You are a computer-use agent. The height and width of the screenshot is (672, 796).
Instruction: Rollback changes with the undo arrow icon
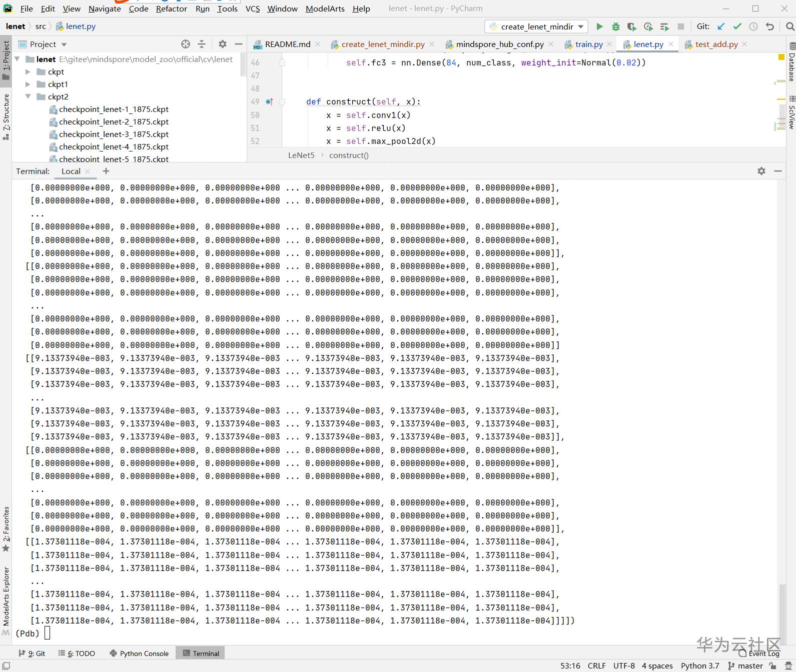coord(770,26)
